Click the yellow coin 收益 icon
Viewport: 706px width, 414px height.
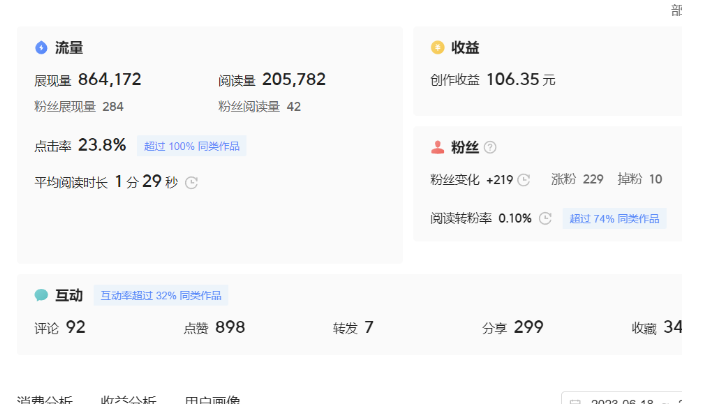point(437,47)
